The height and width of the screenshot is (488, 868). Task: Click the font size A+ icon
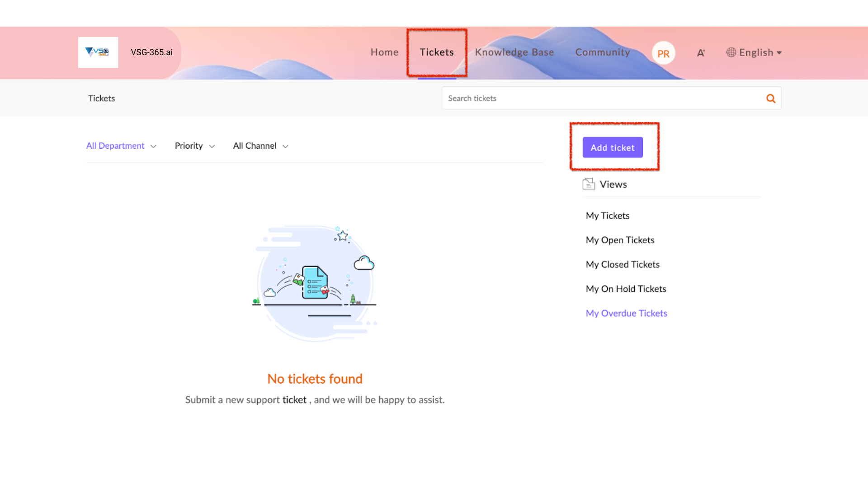[701, 53]
